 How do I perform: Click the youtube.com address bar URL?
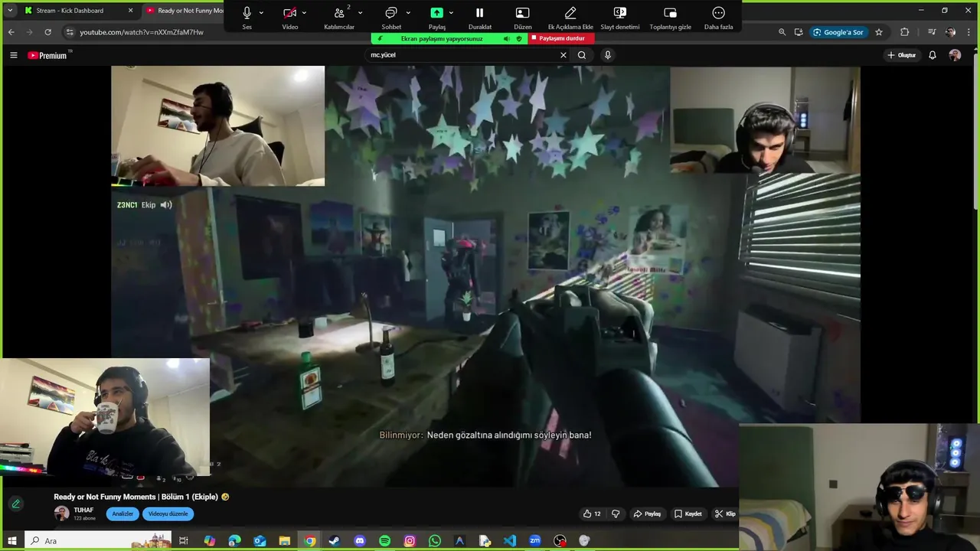coord(142,32)
